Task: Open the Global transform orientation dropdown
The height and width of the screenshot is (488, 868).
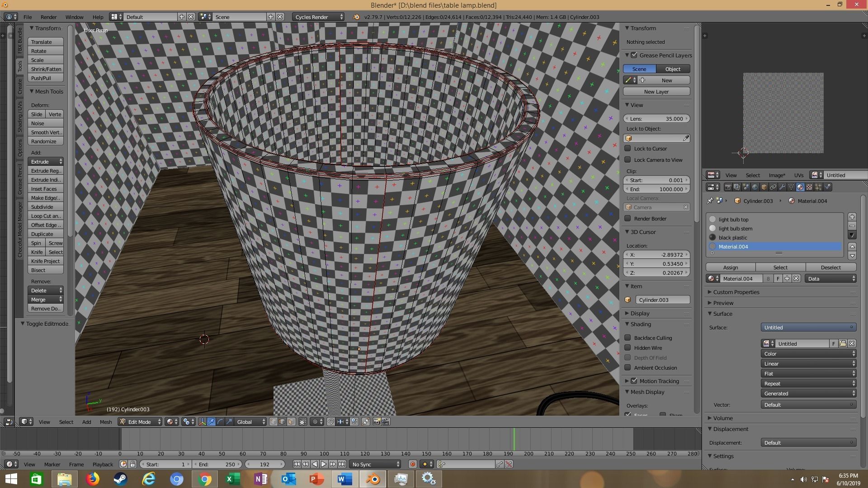Action: [x=251, y=422]
